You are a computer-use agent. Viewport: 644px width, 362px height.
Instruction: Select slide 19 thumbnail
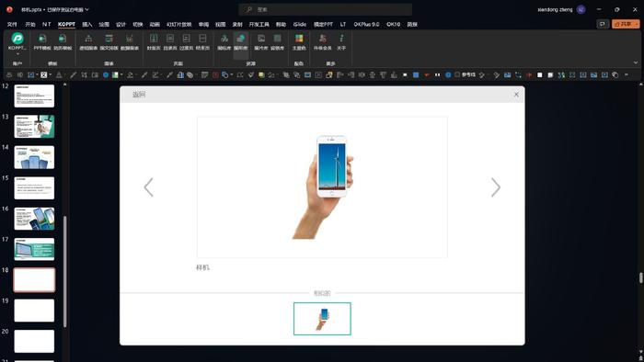34,311
